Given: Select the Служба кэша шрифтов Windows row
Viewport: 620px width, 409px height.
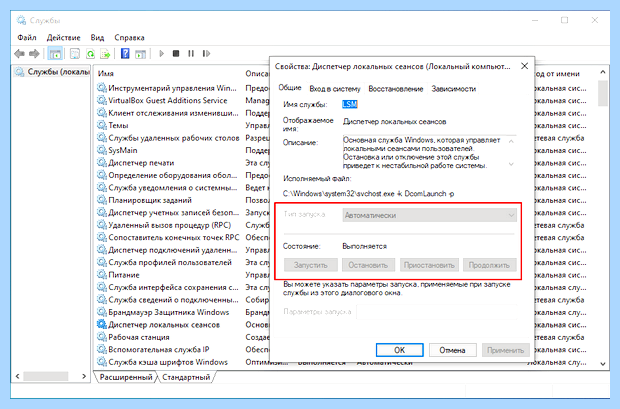Looking at the screenshot, I should [x=168, y=362].
